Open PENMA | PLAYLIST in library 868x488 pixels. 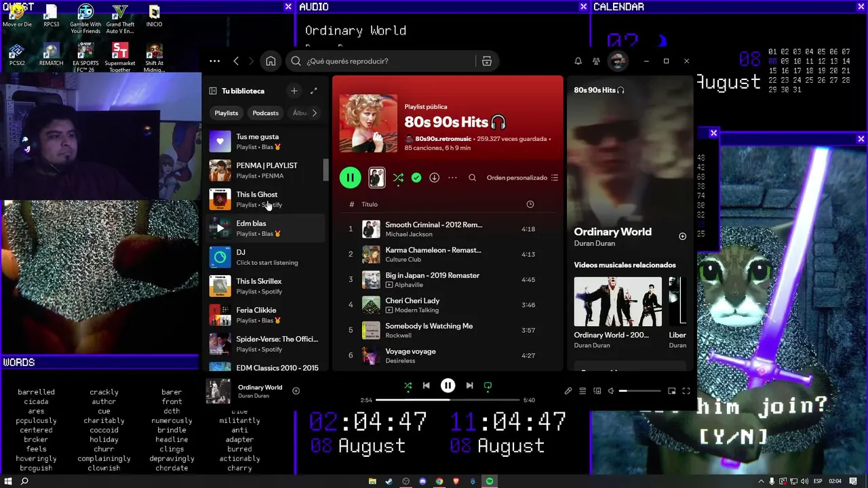266,170
